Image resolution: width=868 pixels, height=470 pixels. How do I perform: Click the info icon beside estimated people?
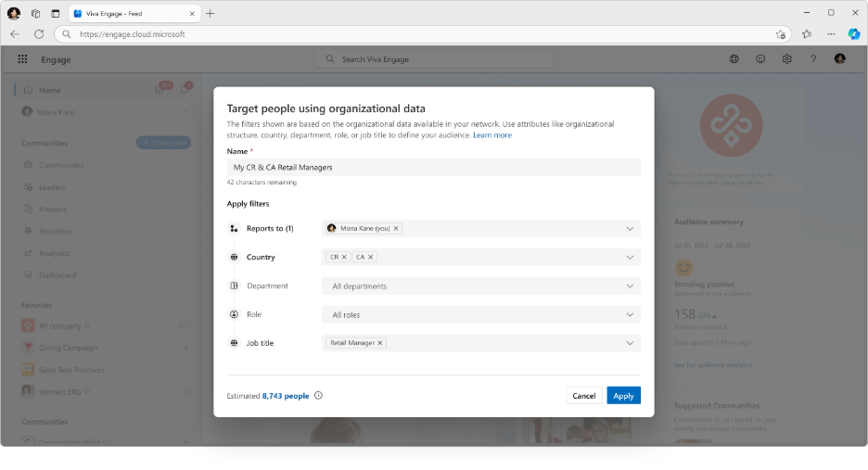click(x=318, y=396)
